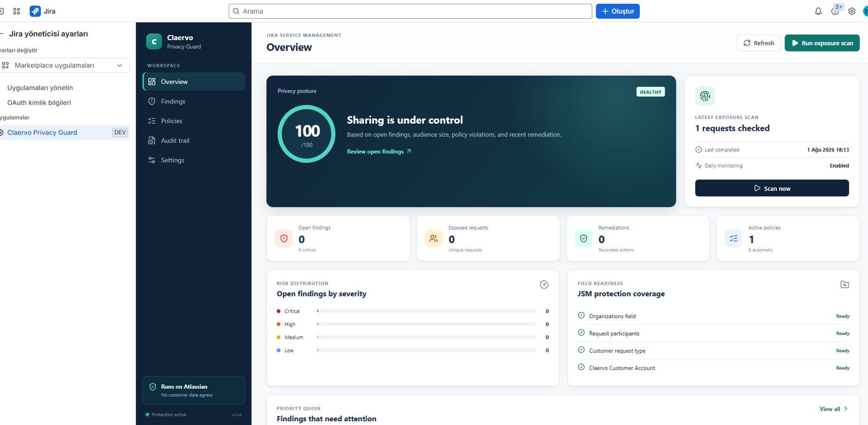Click the fingerprint icon on the scan card
The width and height of the screenshot is (868, 425).
(x=705, y=96)
